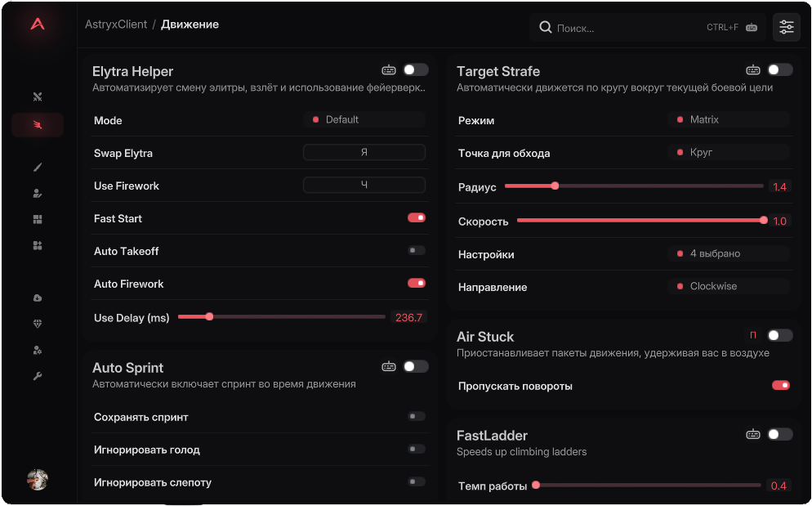The height and width of the screenshot is (506, 812).
Task: Open Настройки dropdown showing 4 выбрано
Action: click(729, 253)
